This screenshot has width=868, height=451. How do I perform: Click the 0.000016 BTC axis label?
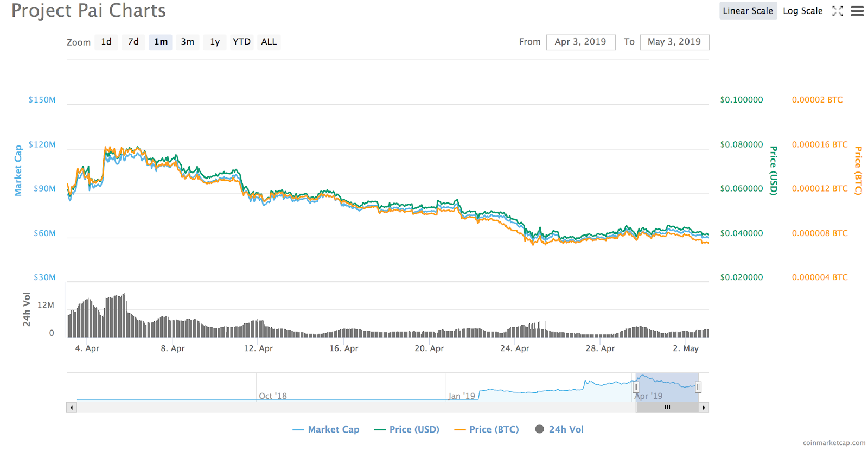point(820,144)
